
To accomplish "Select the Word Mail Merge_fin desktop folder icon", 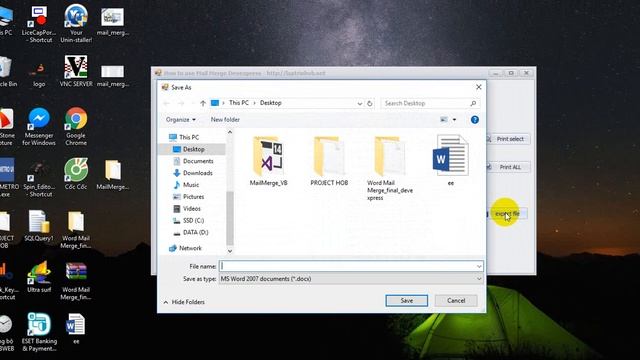I will pyautogui.click(x=76, y=229).
